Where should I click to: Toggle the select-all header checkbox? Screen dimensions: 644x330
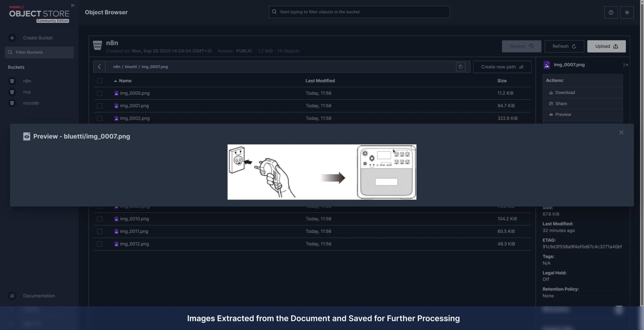tap(100, 81)
